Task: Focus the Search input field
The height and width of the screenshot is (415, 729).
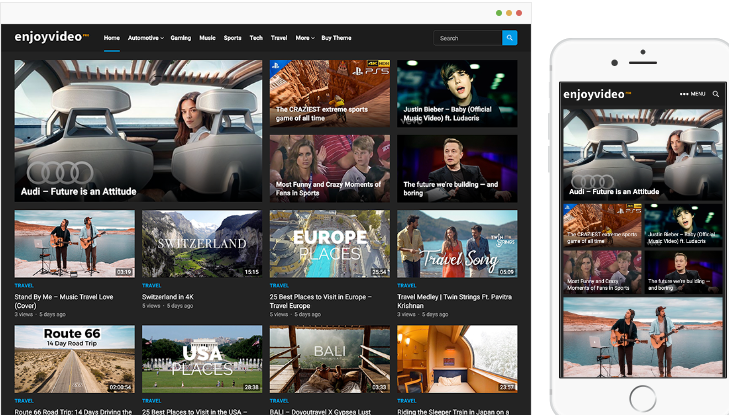Action: click(468, 38)
